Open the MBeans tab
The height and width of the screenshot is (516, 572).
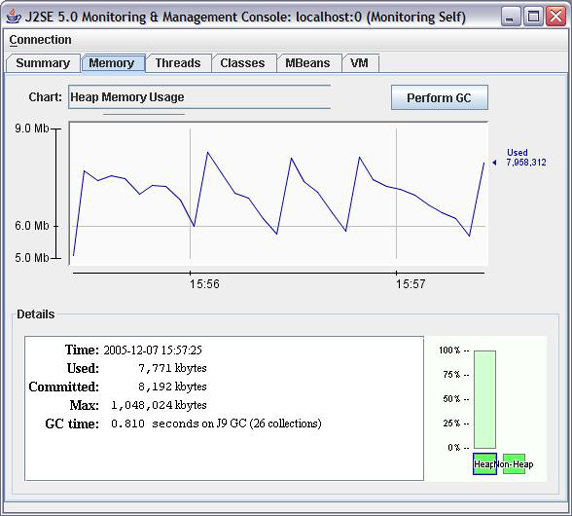[308, 63]
